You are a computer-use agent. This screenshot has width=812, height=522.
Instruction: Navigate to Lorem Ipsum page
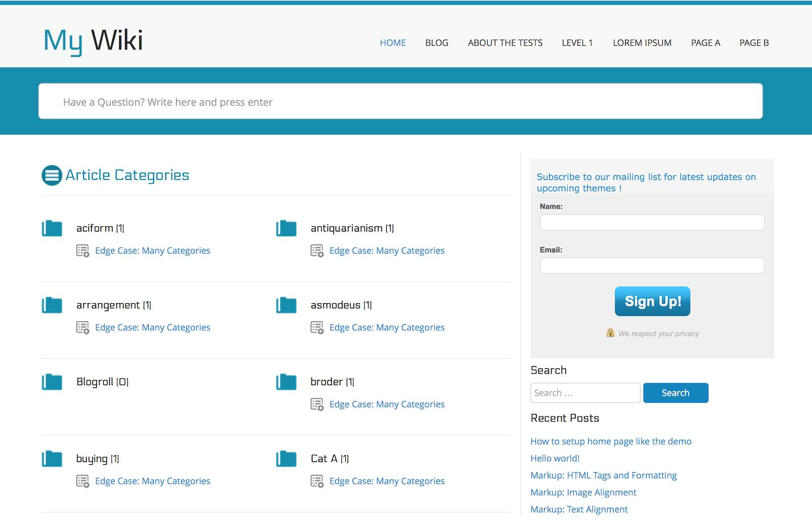(x=642, y=43)
